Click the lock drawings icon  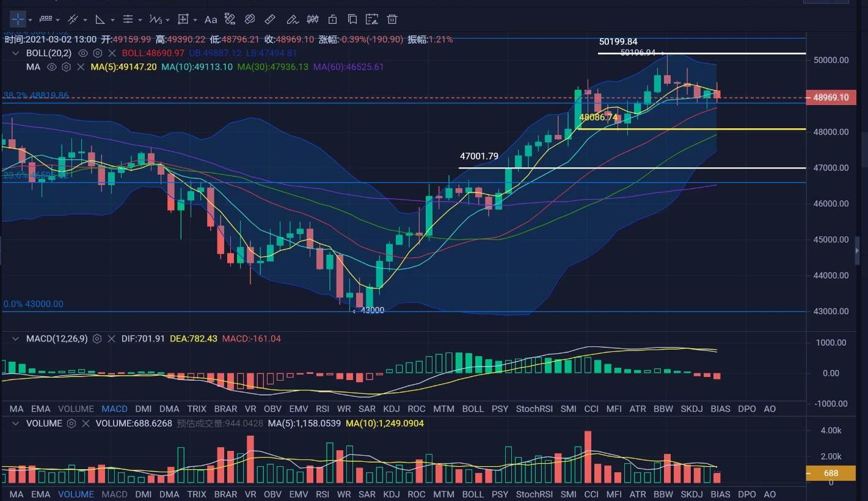(x=332, y=20)
